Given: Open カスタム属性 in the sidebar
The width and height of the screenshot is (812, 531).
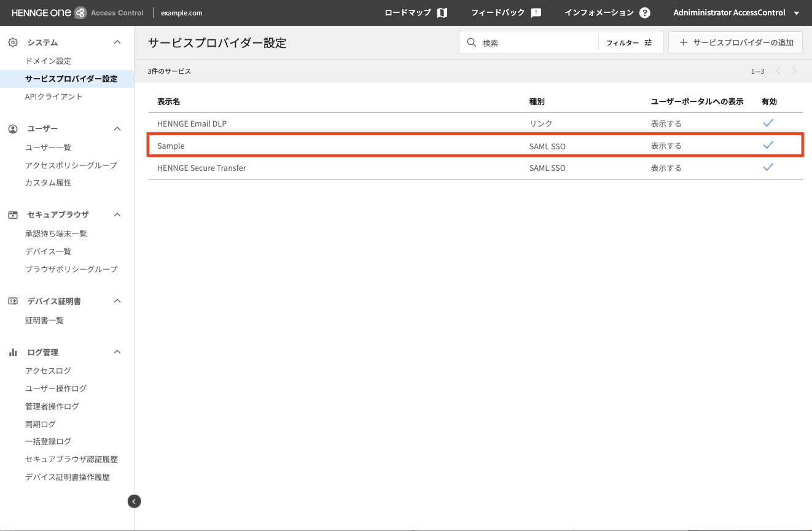Looking at the screenshot, I should tap(49, 183).
